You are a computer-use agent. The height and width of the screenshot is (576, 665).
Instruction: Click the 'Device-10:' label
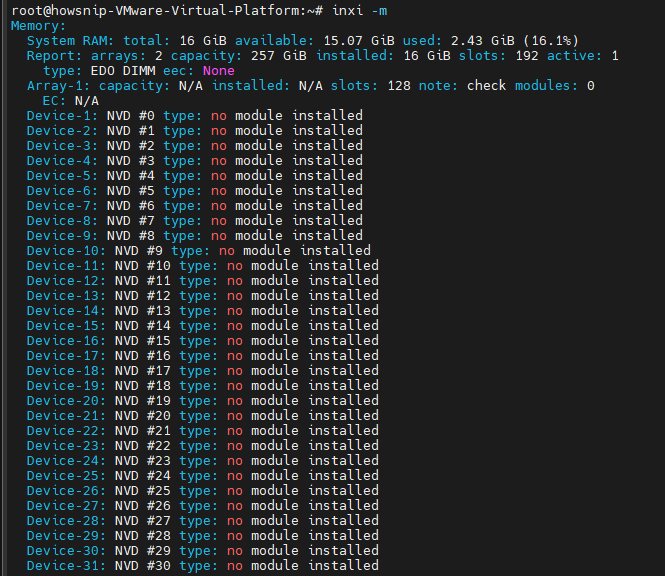[67, 251]
